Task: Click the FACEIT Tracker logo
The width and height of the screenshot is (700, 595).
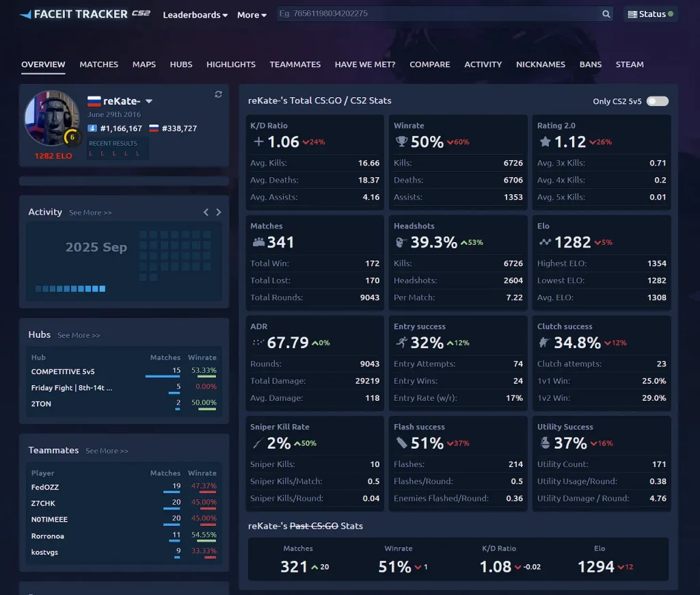Action: [x=85, y=14]
